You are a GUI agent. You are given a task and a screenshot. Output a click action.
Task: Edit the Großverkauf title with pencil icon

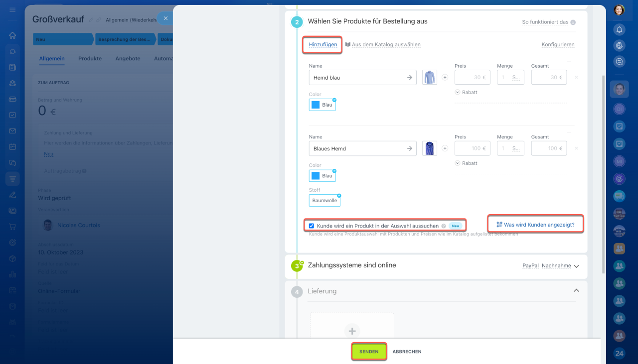pyautogui.click(x=91, y=20)
